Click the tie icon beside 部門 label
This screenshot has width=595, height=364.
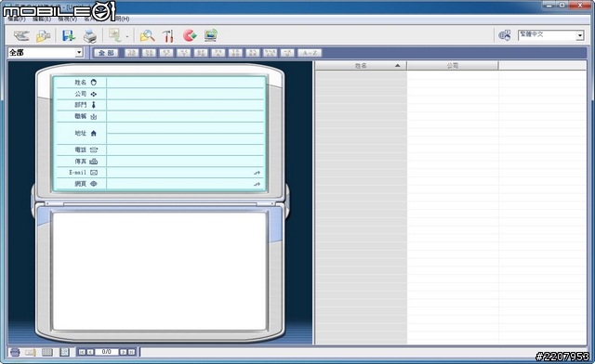coord(94,105)
